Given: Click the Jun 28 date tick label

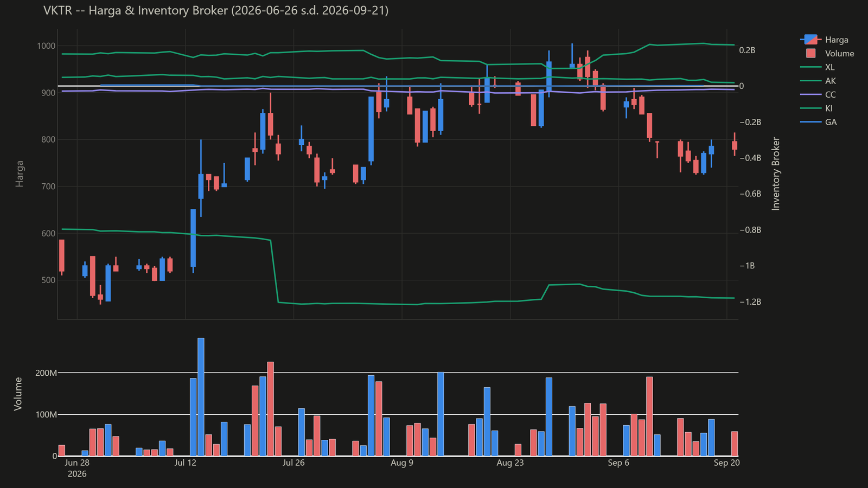Looking at the screenshot, I should (x=77, y=463).
